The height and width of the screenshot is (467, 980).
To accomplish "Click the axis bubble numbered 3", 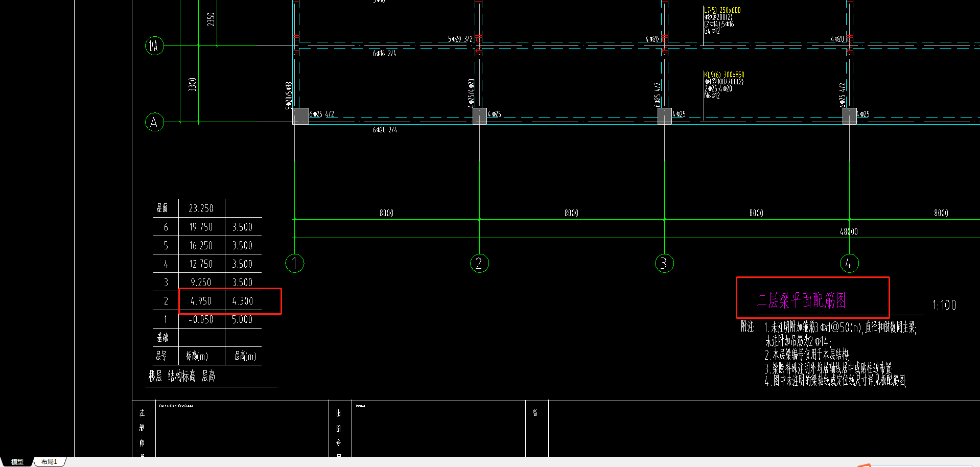I will tap(664, 263).
